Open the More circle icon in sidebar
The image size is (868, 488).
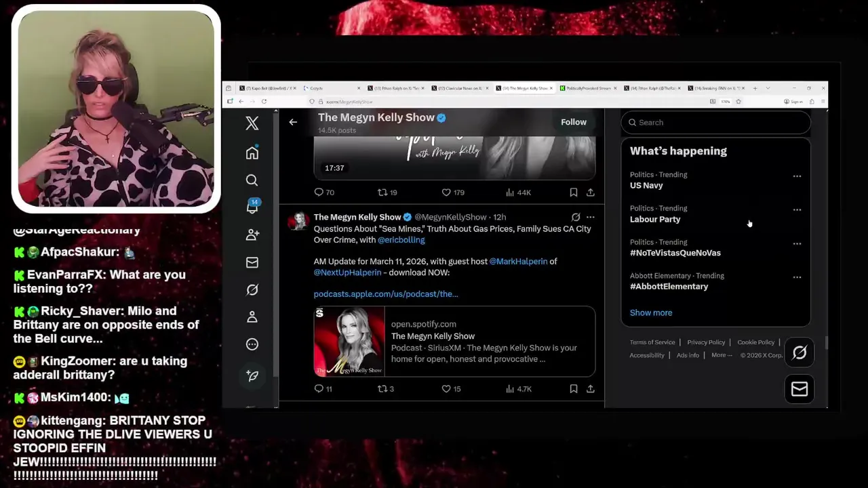pyautogui.click(x=252, y=344)
